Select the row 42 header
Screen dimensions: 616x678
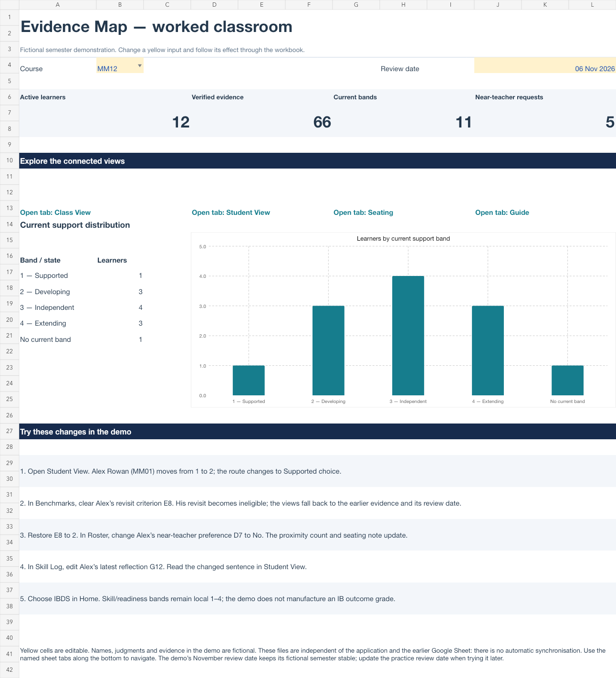coord(10,670)
